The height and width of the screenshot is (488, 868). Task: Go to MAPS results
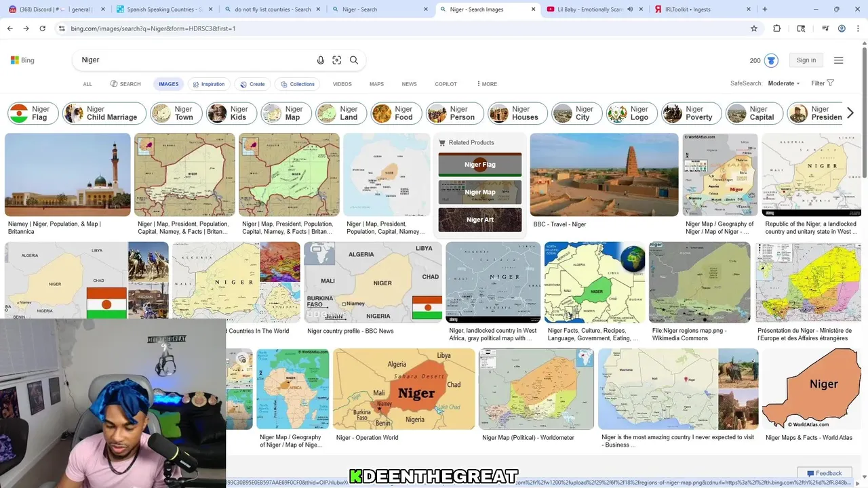(376, 84)
